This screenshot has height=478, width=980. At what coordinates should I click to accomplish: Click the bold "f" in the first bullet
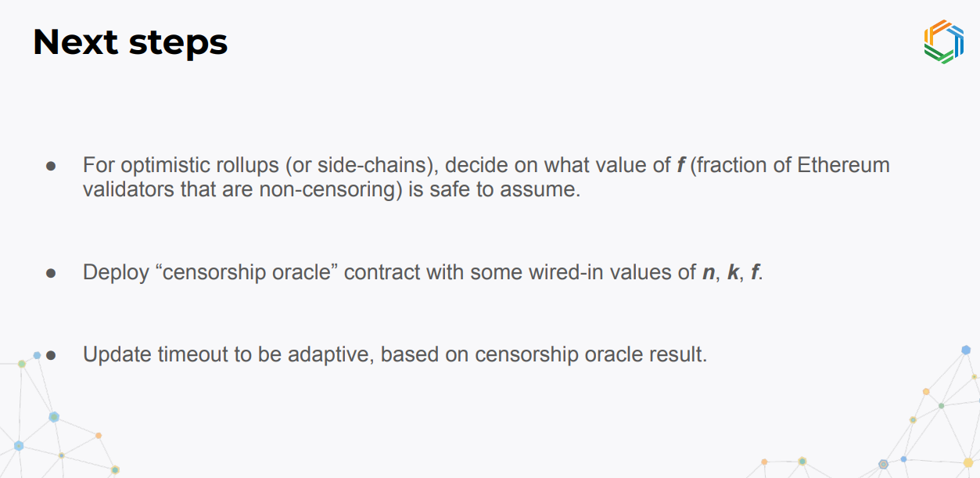(x=680, y=166)
